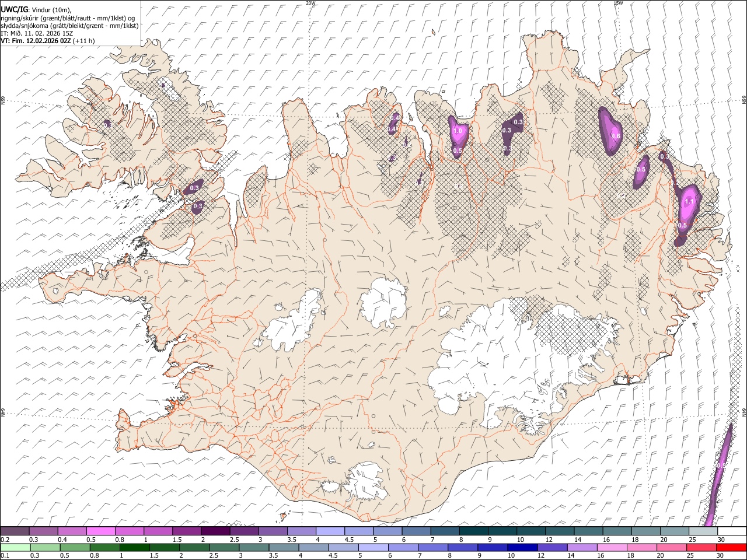Pick the 2.5 swatch in the snow legend
Image resolution: width=747 pixels, height=560 pixels.
coord(244,531)
